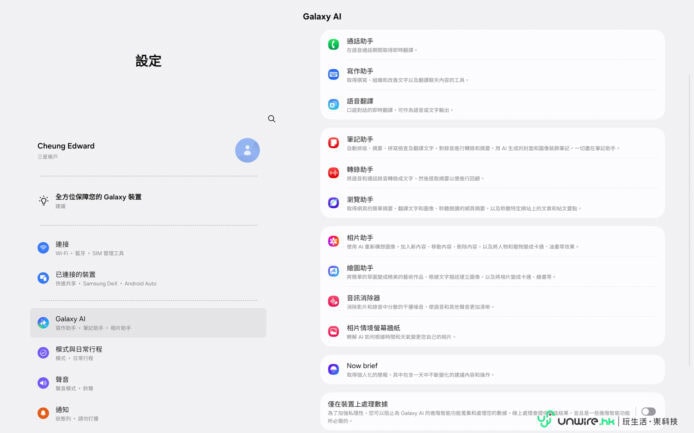Click the Galaxy AI sidebar icon

click(43, 322)
